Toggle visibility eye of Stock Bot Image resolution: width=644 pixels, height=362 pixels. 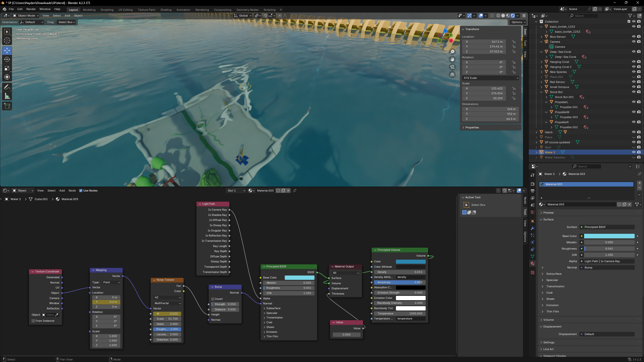[x=634, y=92]
